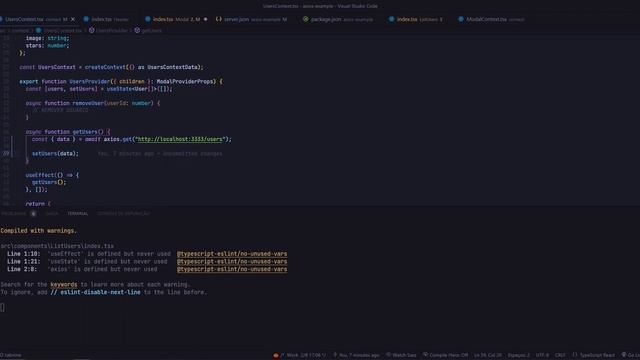Click the ListUsers\index.tsx path in terminal
The width and height of the screenshot is (640, 360).
coord(57,246)
